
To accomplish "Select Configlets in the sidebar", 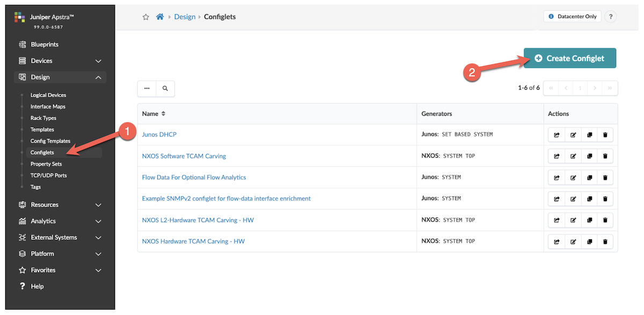I will (42, 153).
